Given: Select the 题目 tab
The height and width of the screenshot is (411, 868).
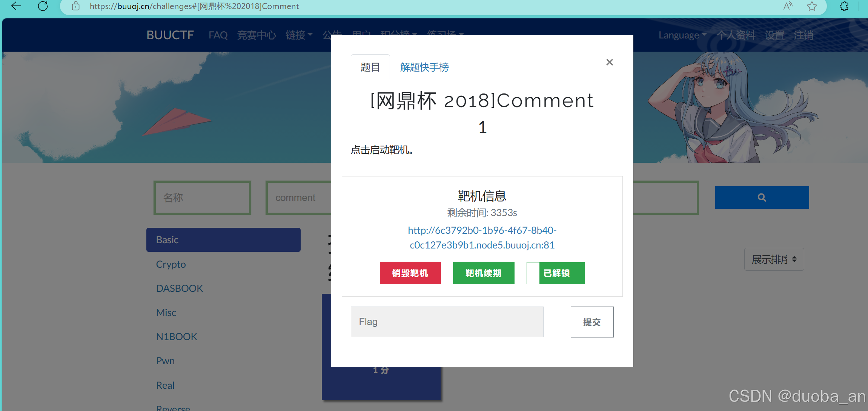Looking at the screenshot, I should 370,67.
